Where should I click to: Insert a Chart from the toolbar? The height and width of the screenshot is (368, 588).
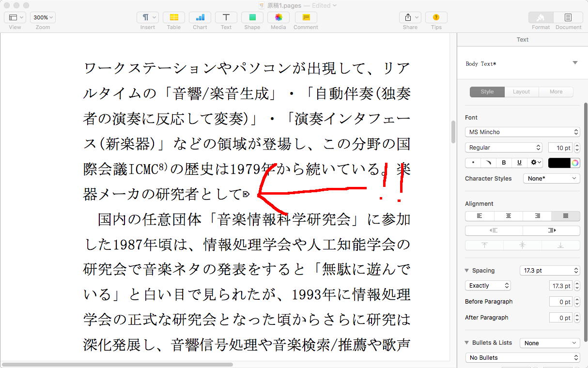pyautogui.click(x=200, y=17)
